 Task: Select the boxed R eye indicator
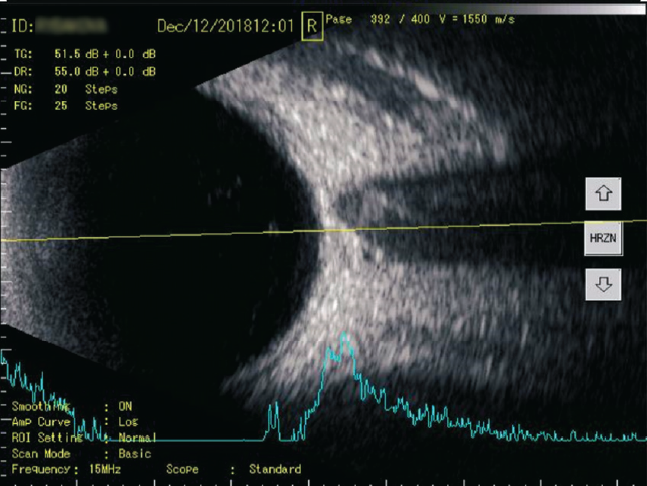point(312,26)
